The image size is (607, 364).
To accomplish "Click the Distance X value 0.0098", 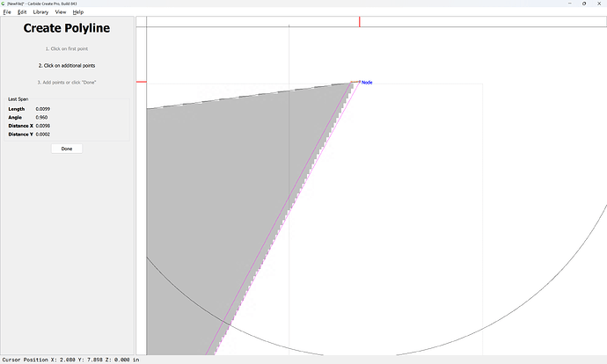I will [42, 126].
